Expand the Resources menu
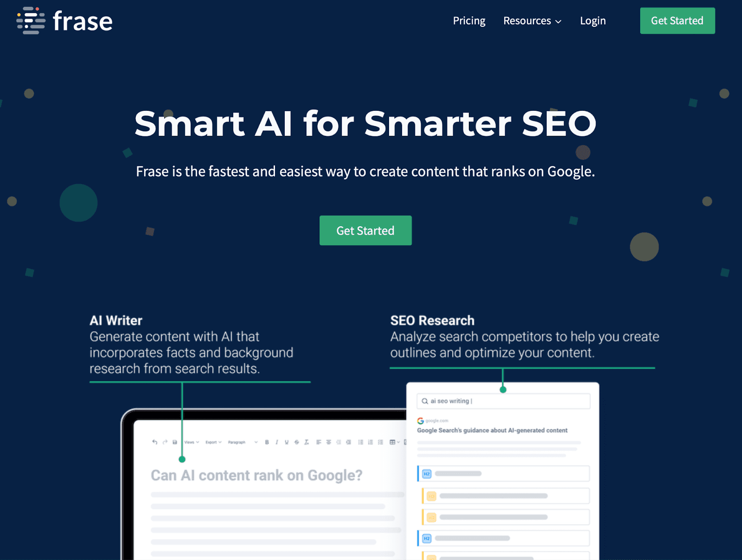Image resolution: width=742 pixels, height=560 pixels. tap(532, 21)
